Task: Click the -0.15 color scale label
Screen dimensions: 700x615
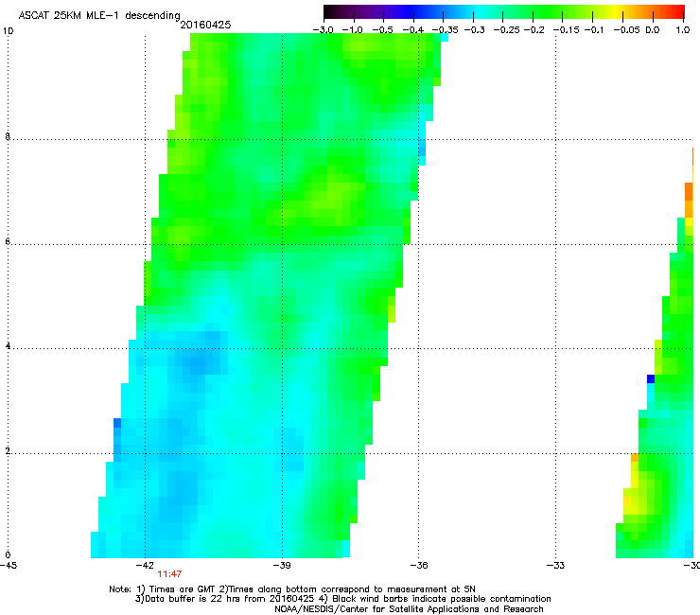Action: click(x=566, y=30)
